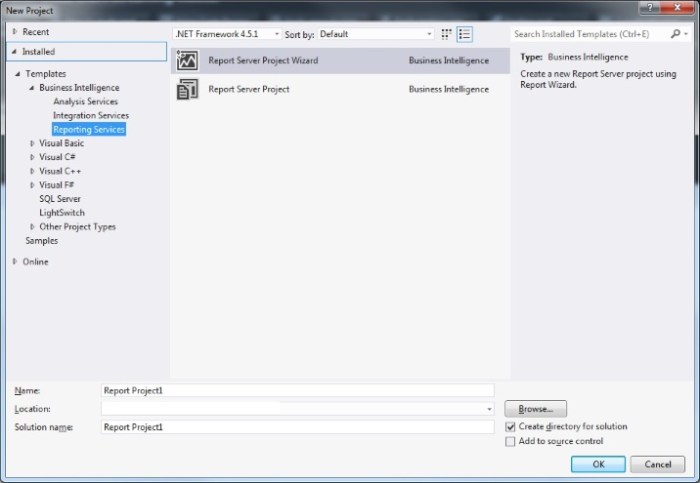Open the .NET Framework 4.5.1 dropdown
This screenshot has width=700, height=483.
coord(227,34)
